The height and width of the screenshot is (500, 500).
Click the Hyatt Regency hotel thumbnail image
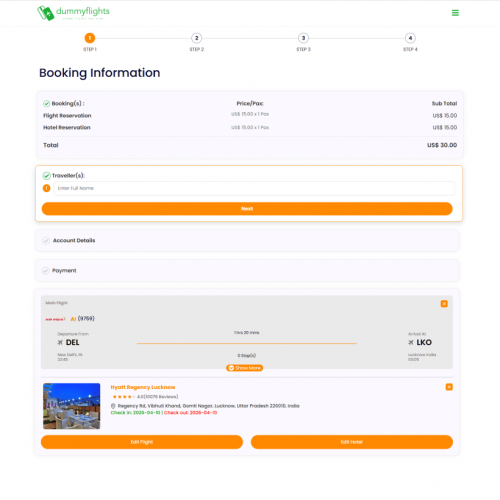click(x=72, y=406)
